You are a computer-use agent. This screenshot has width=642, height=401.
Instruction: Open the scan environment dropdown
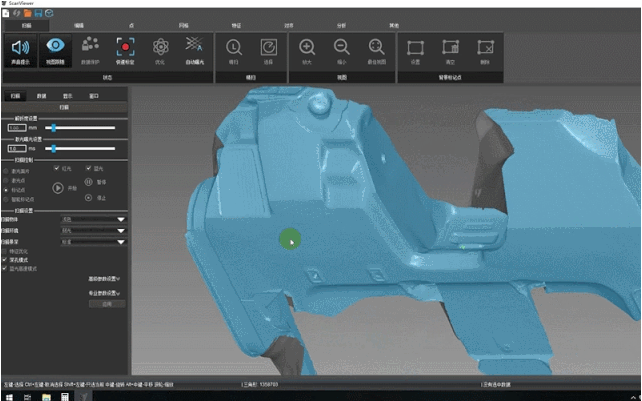point(120,230)
